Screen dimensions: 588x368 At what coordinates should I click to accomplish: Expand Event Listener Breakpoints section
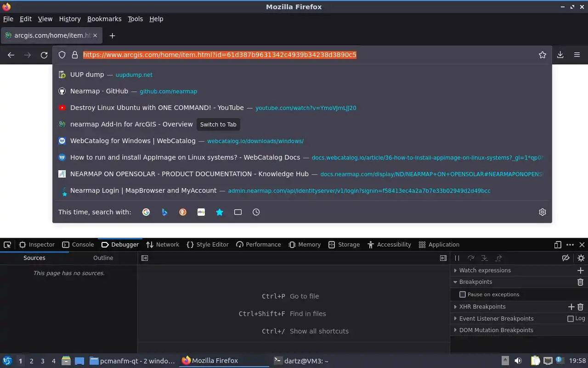(x=496, y=318)
